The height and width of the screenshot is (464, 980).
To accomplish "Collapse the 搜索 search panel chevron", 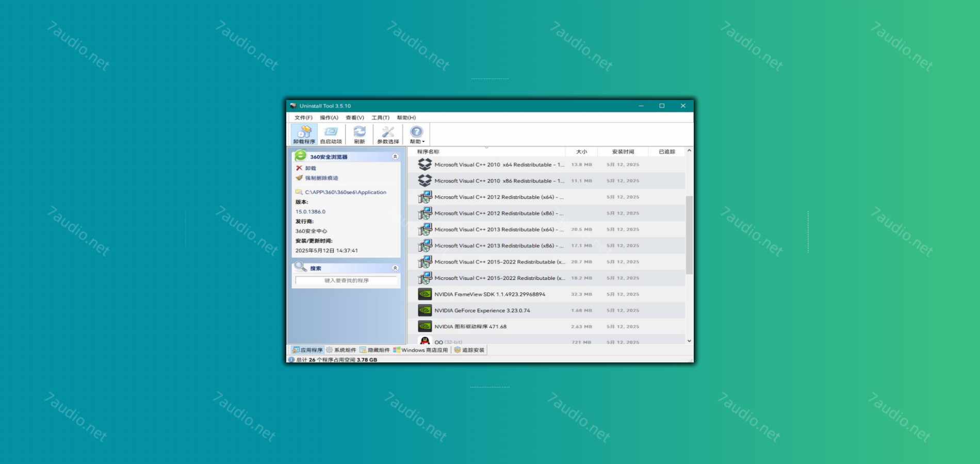I will coord(395,268).
